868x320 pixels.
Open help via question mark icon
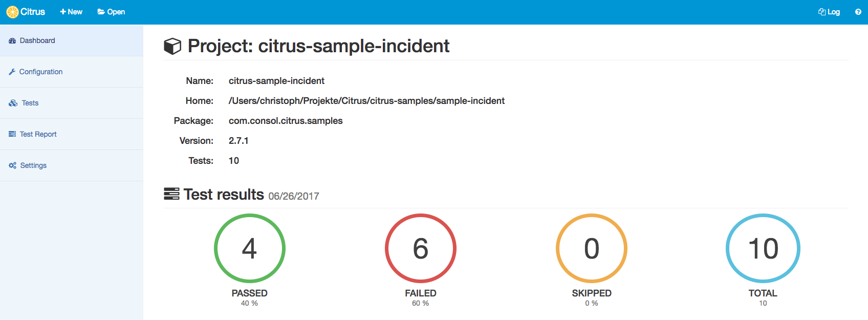(x=858, y=12)
